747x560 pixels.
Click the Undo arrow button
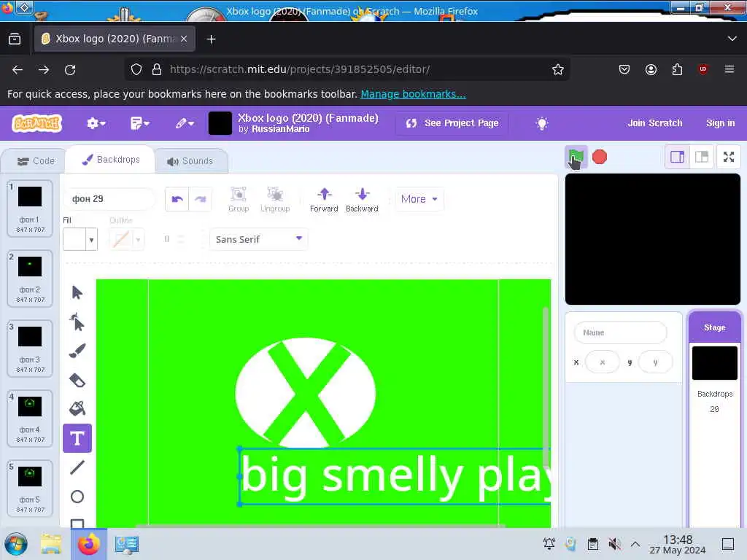pyautogui.click(x=177, y=199)
